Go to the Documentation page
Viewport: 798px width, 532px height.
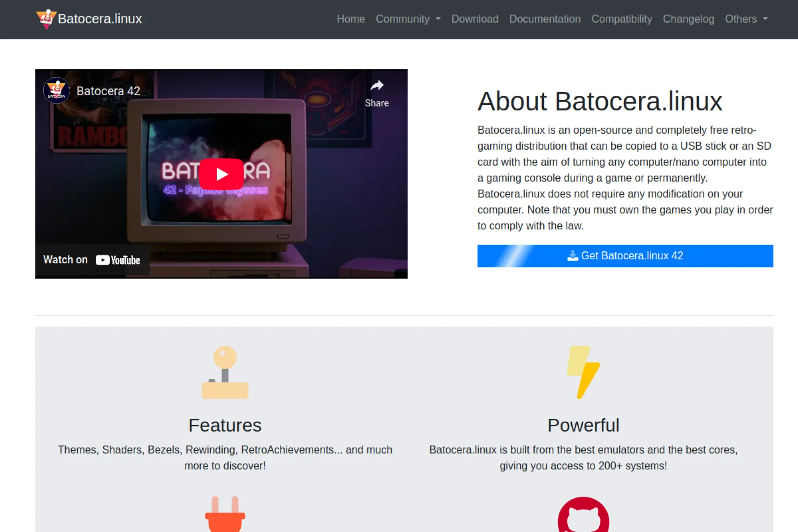click(545, 19)
